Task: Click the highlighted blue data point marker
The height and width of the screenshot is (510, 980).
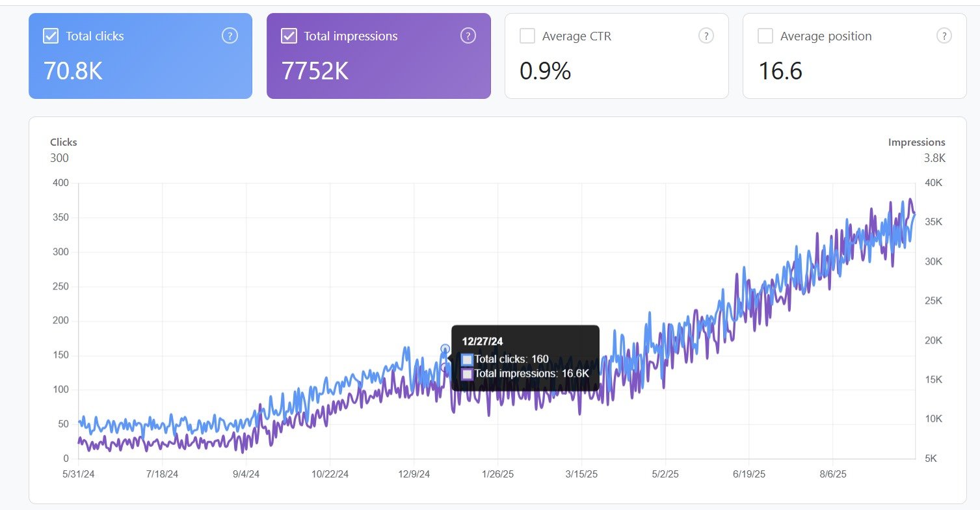Action: [x=445, y=349]
